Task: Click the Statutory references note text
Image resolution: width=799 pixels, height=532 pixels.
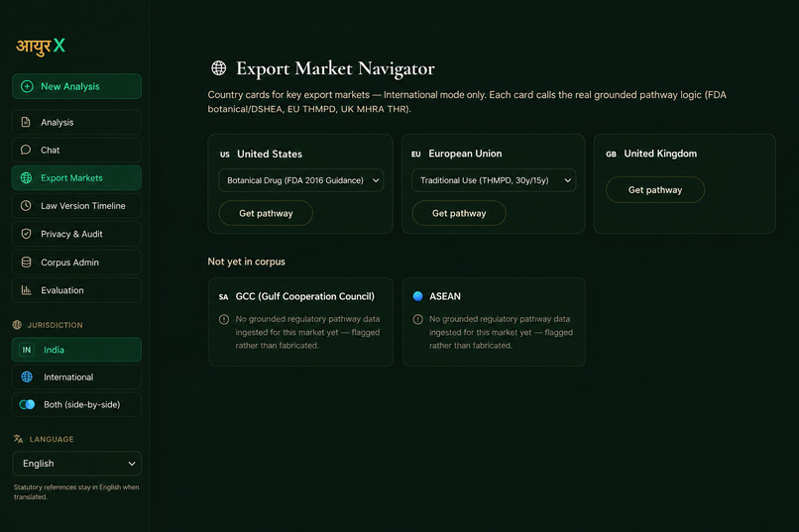Action: 76,491
